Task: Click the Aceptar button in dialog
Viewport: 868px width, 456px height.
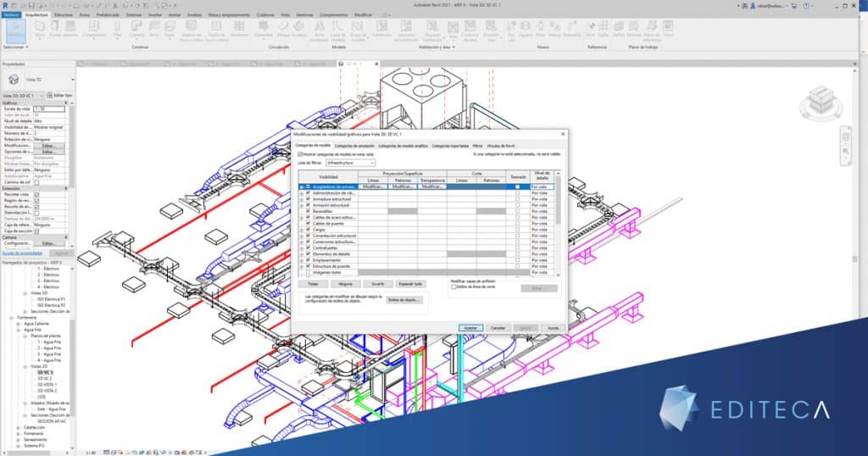Action: coord(470,328)
